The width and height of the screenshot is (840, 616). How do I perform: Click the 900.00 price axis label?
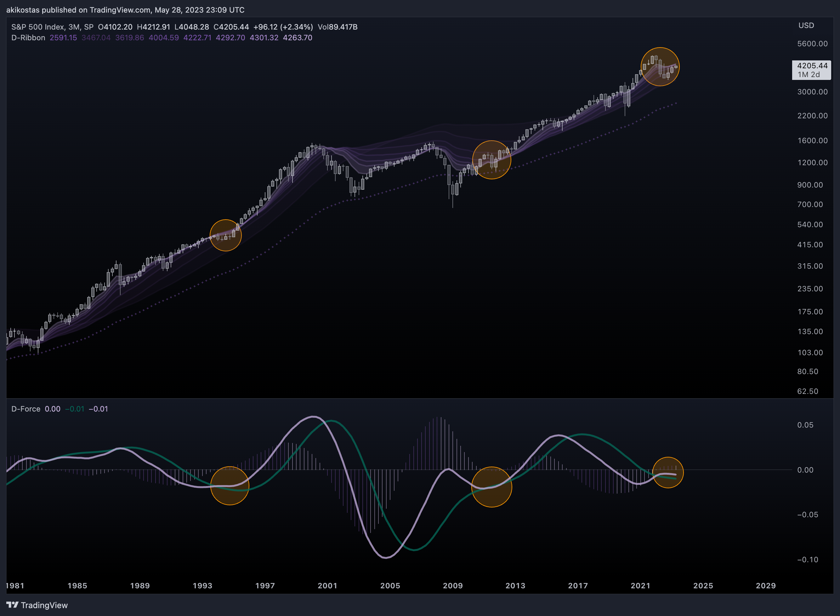point(810,185)
